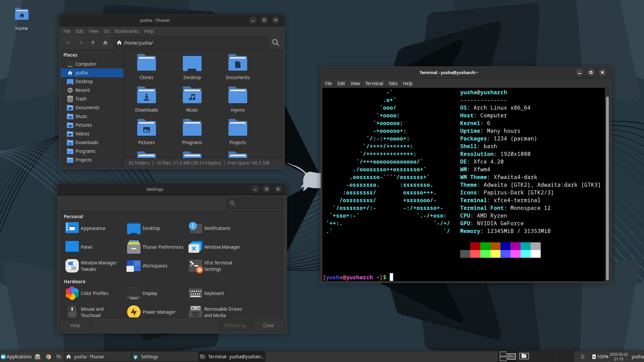Viewport: 644px width, 362px height.
Task: Open search in Thunar window
Action: click(276, 43)
